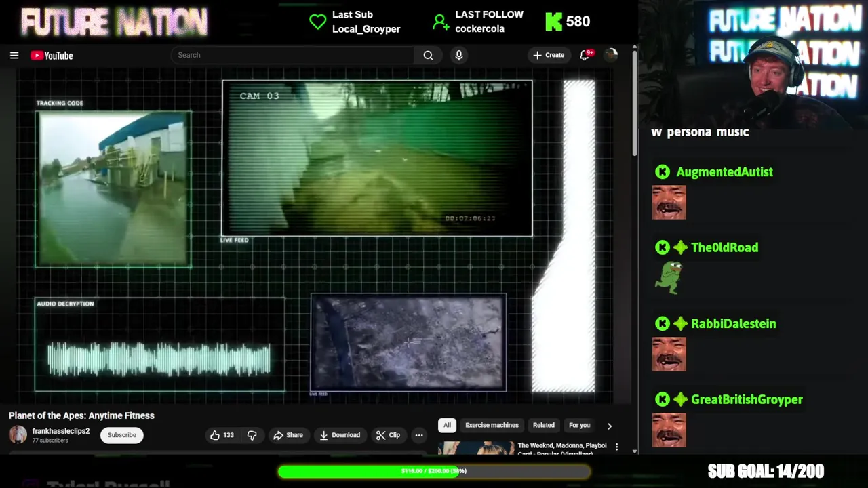Select the For you chip
This screenshot has width=868, height=488.
[x=579, y=425]
